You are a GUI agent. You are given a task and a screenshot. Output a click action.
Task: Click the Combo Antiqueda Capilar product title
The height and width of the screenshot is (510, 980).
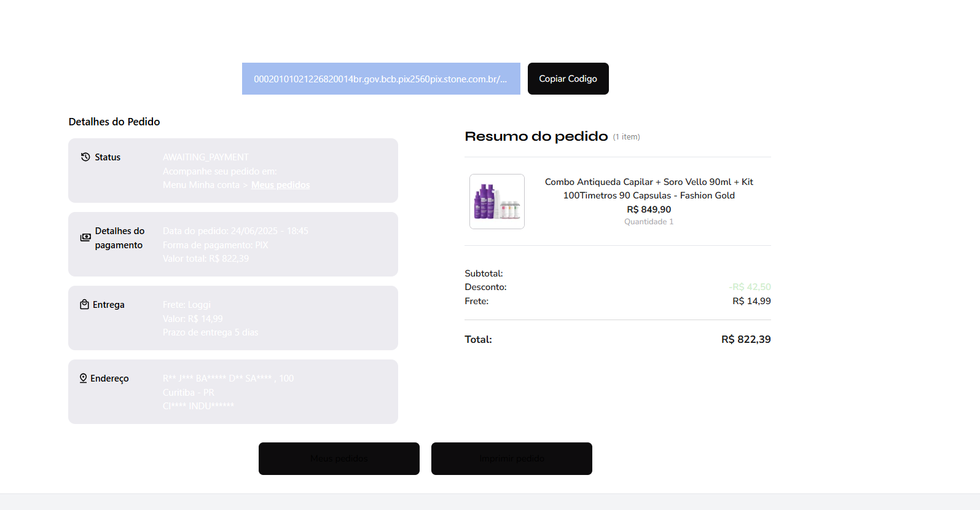[x=649, y=189]
